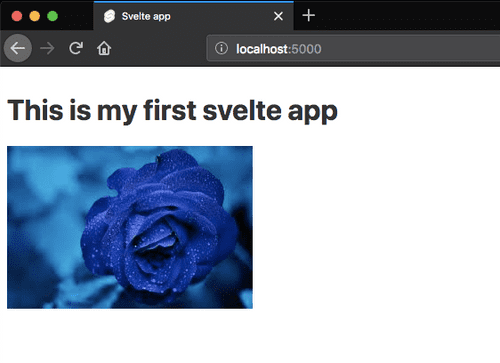This screenshot has height=363, width=500.
Task: Minimize the window with yellow button
Action: tap(35, 16)
